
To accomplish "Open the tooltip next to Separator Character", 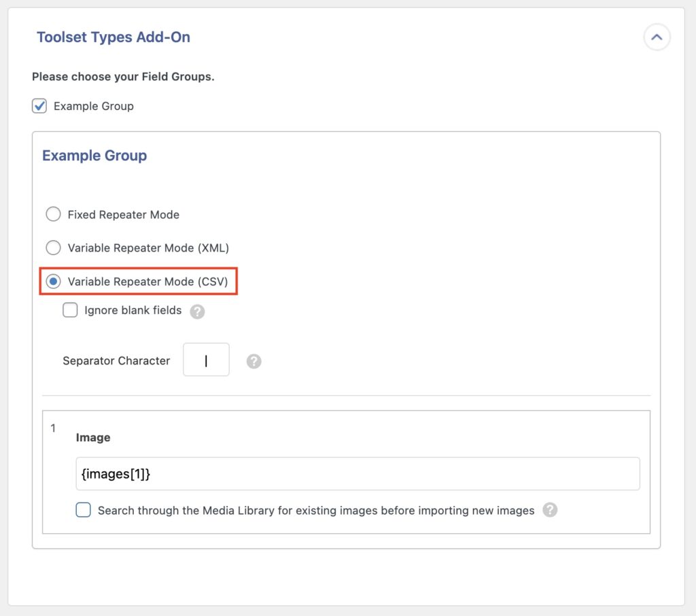I will pos(254,361).
